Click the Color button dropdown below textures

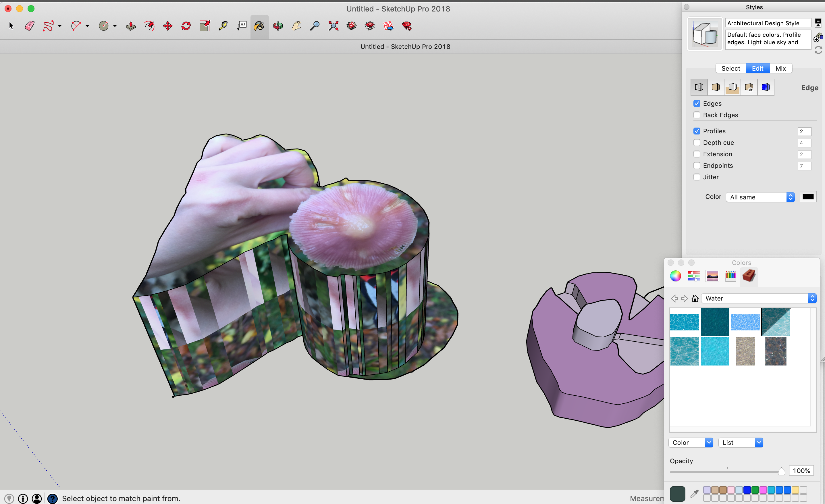point(690,443)
